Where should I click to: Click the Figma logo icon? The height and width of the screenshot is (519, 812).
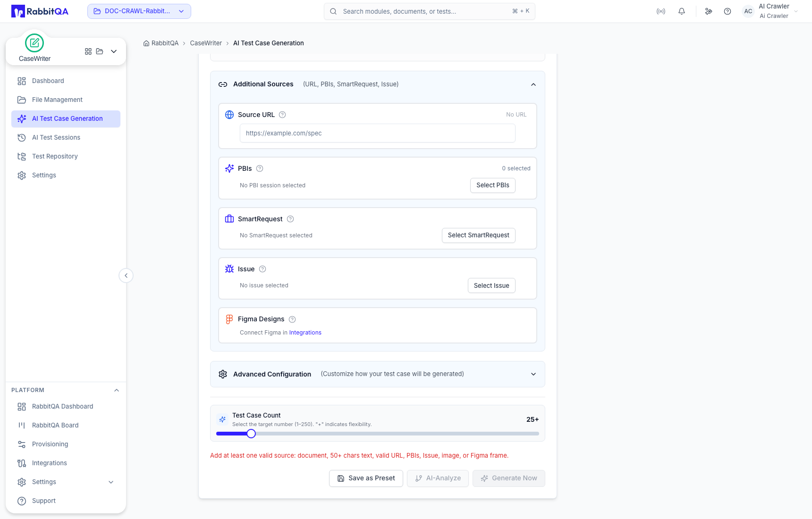pyautogui.click(x=229, y=319)
